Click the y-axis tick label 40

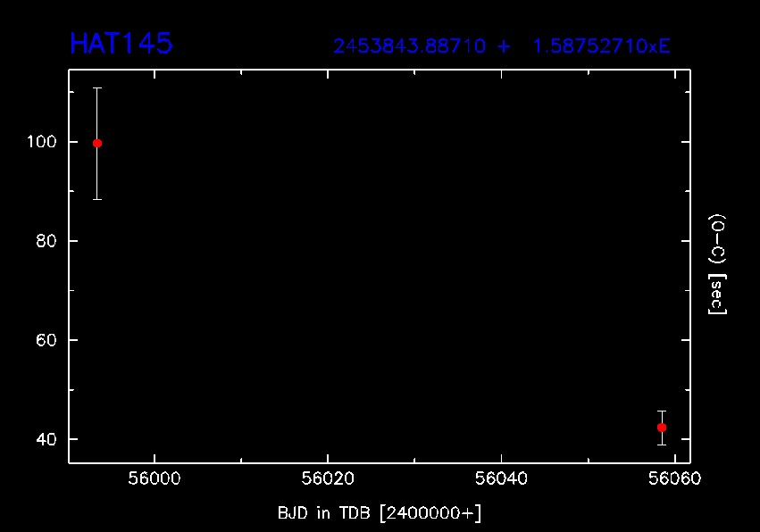(x=46, y=439)
